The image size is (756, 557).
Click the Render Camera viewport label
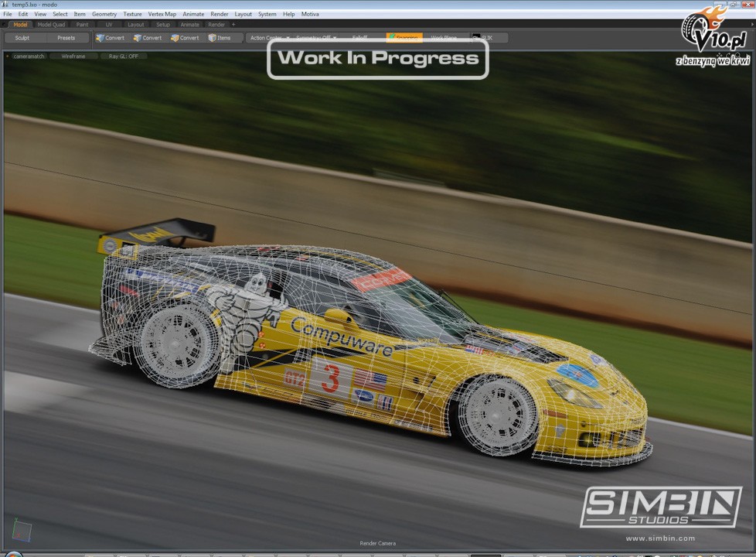point(377,544)
